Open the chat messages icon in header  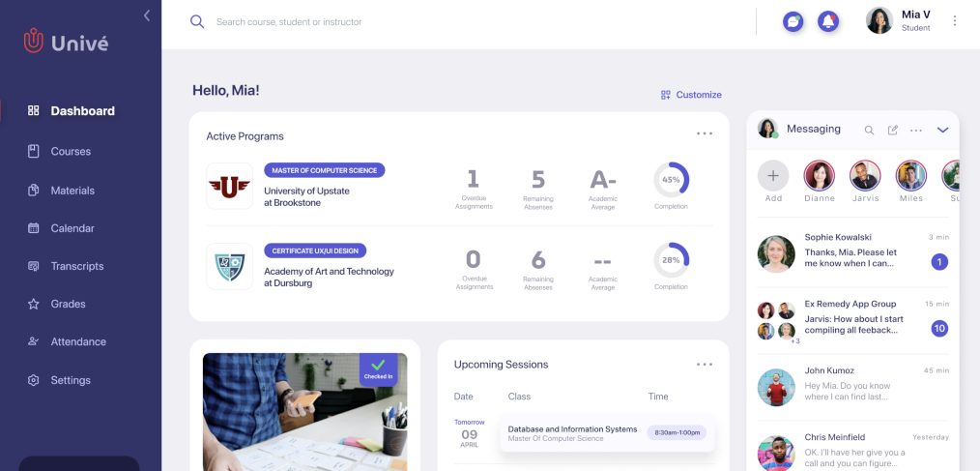[793, 22]
